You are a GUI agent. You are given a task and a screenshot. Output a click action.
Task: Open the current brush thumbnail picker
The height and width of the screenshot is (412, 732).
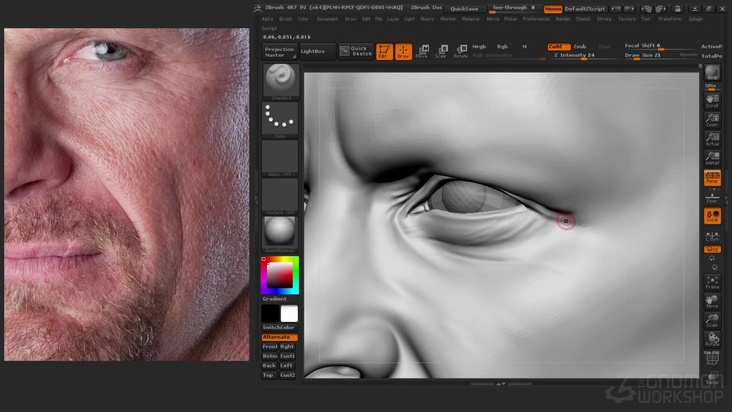point(280,80)
